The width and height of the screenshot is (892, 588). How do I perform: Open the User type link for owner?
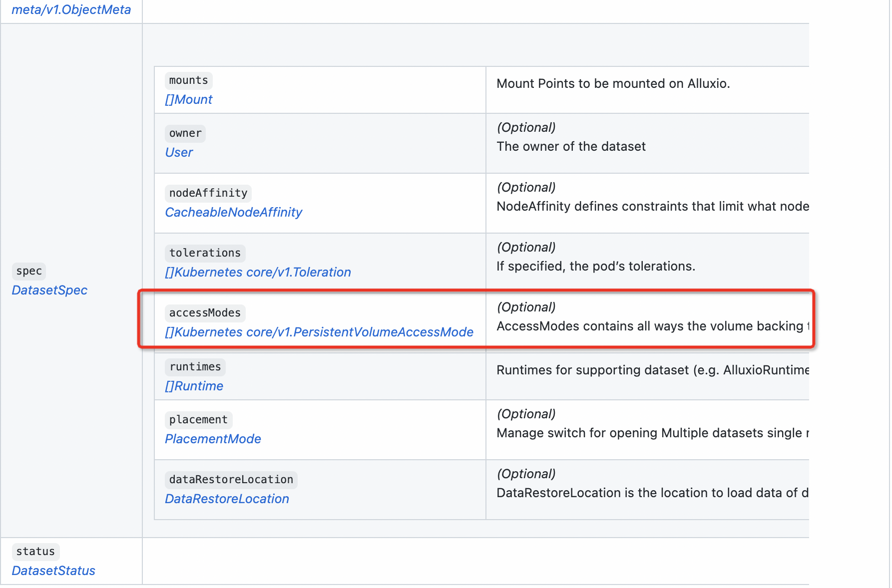point(179,152)
